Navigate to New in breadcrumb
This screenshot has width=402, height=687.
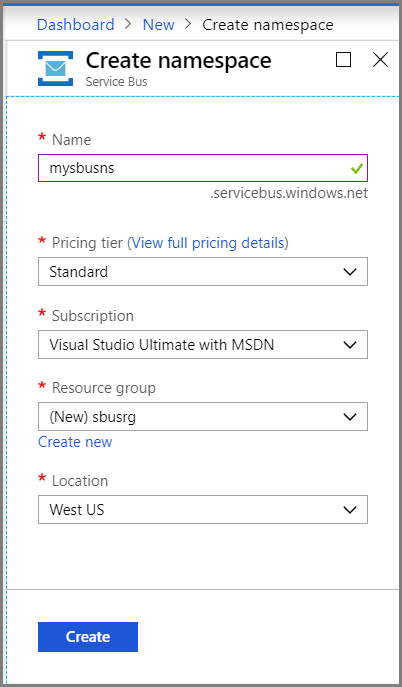tap(159, 25)
